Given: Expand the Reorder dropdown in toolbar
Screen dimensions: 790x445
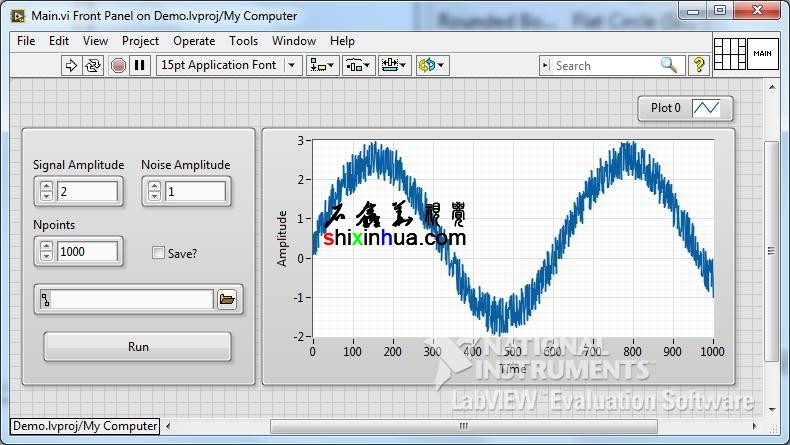Looking at the screenshot, I should [431, 65].
